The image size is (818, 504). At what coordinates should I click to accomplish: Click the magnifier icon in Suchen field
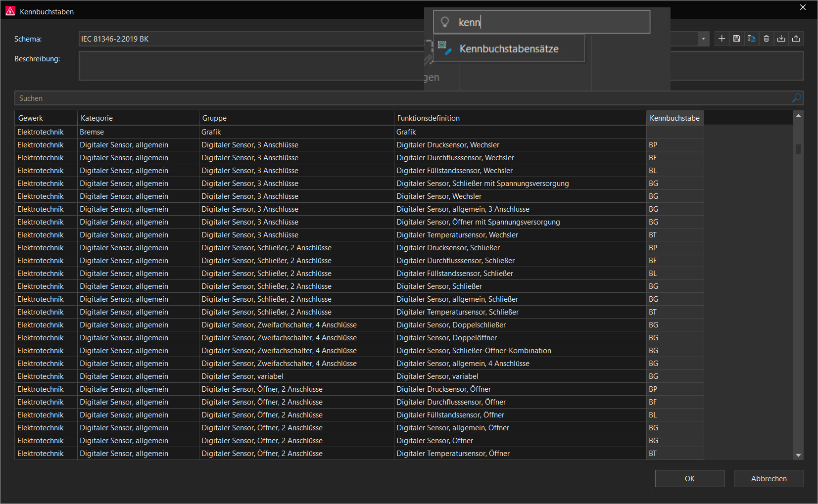click(797, 98)
